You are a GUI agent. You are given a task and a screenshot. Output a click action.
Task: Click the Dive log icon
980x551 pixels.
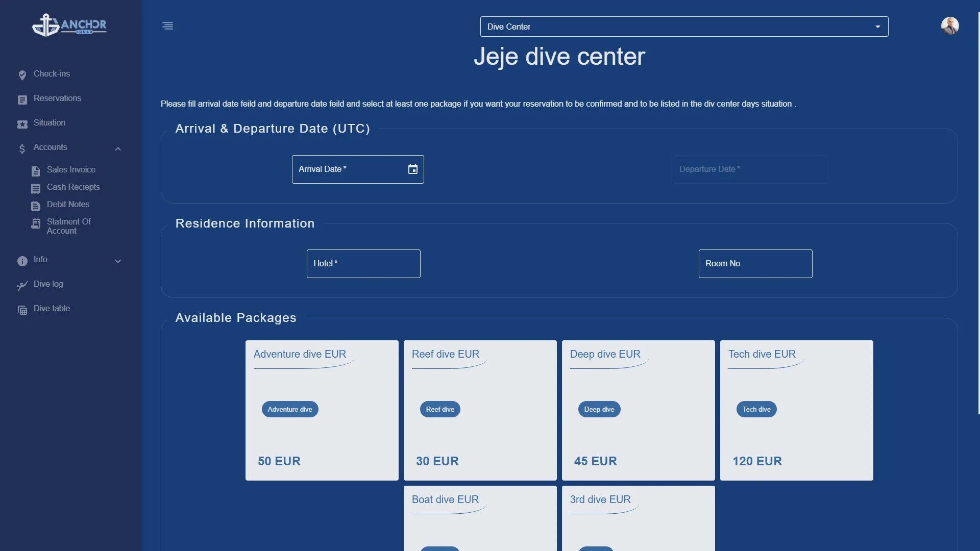pos(21,286)
